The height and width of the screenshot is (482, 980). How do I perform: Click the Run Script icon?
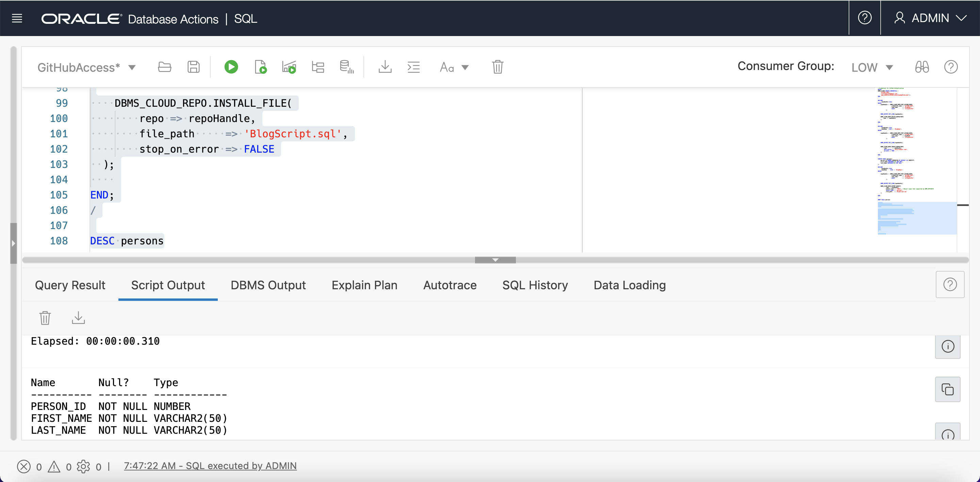260,67
